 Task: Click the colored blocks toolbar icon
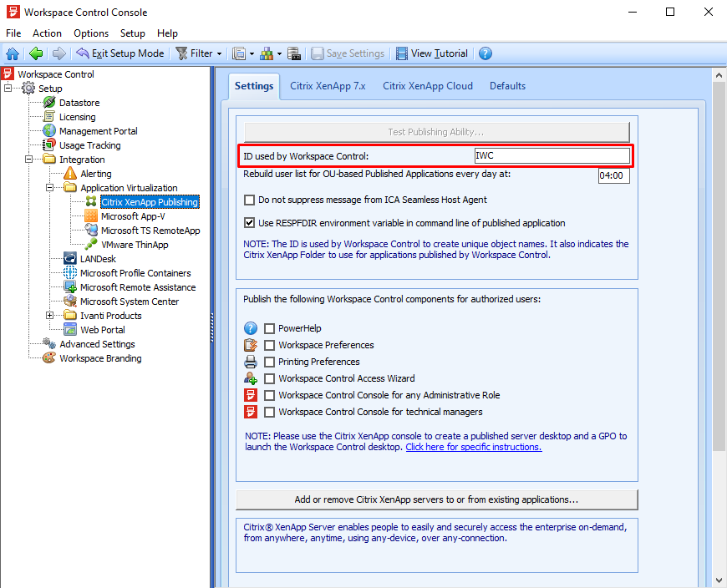267,53
